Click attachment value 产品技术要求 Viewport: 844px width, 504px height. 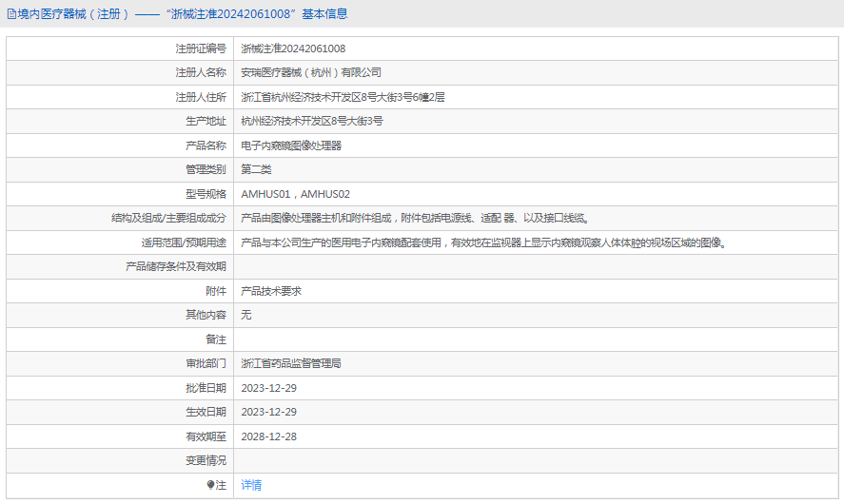[271, 291]
